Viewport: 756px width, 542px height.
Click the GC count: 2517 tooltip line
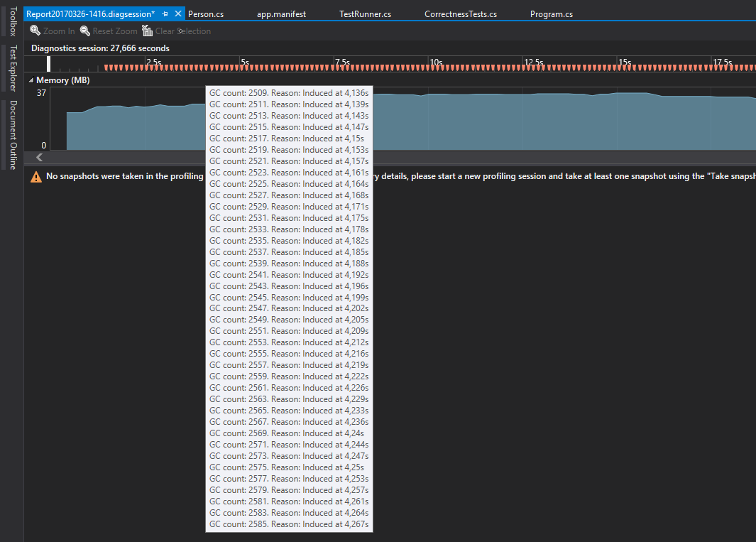point(286,138)
